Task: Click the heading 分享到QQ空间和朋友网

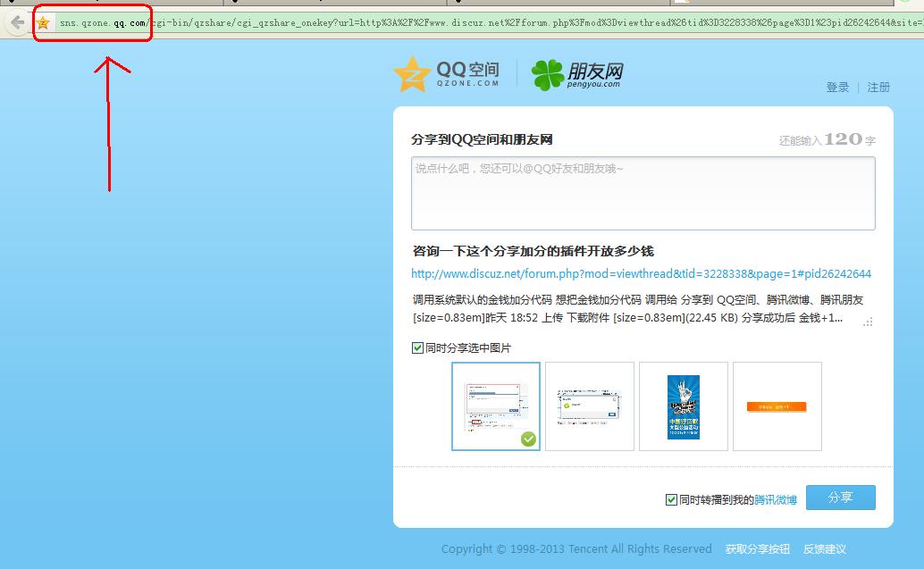Action: [x=482, y=139]
